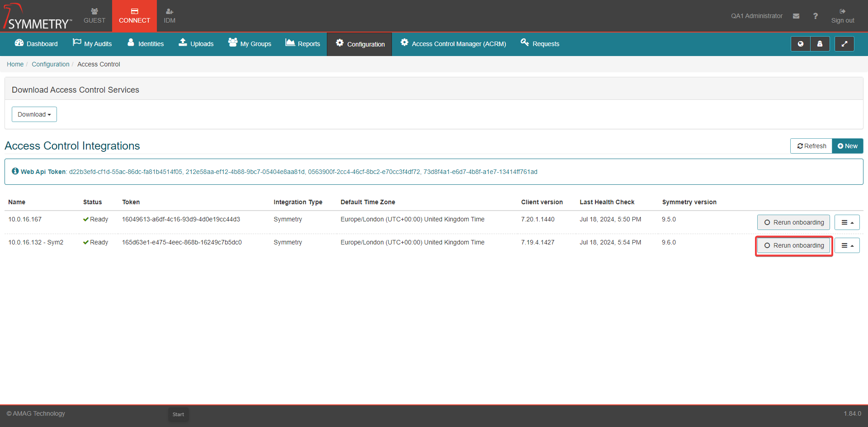Screen dimensions: 868x427
Task: Click the name 10.0.16.167
Action: tap(25, 219)
